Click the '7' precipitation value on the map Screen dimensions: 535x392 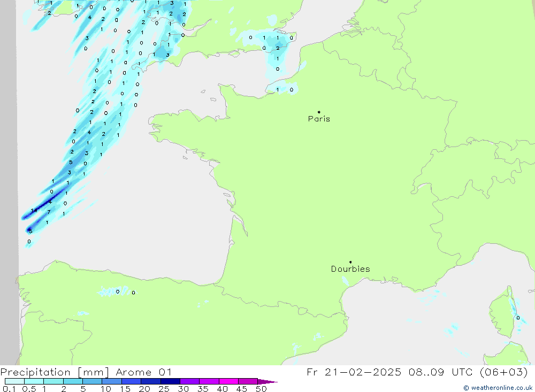tap(49, 212)
